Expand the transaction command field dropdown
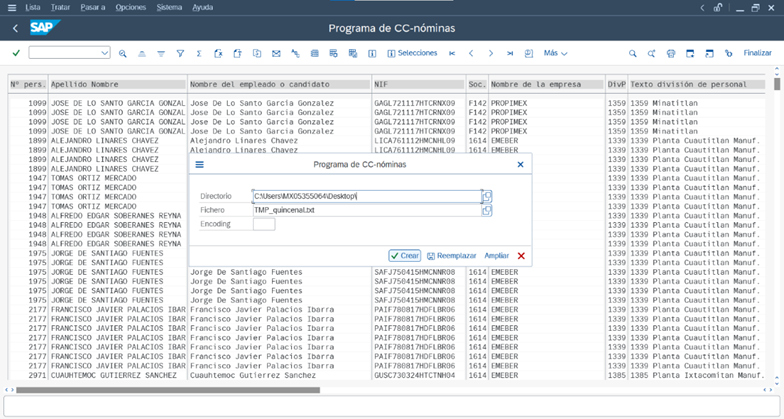This screenshot has height=419, width=784. [x=105, y=53]
